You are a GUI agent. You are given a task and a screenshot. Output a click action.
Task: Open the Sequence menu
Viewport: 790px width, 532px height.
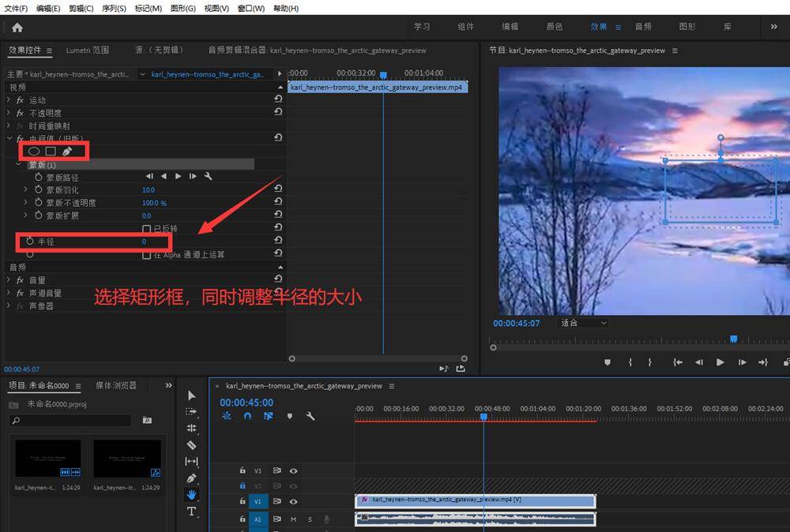click(114, 8)
